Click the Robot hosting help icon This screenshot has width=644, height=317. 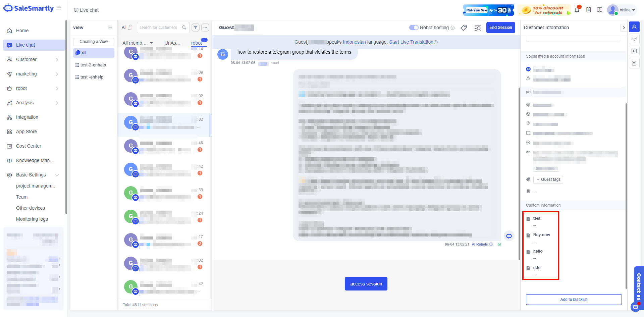click(452, 28)
